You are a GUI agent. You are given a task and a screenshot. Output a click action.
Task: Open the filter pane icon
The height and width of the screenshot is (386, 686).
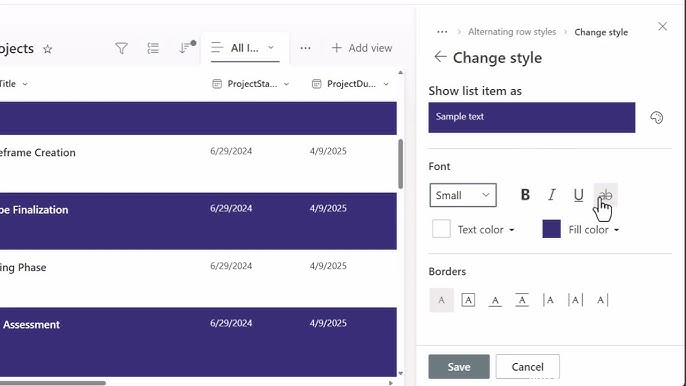[x=121, y=48]
